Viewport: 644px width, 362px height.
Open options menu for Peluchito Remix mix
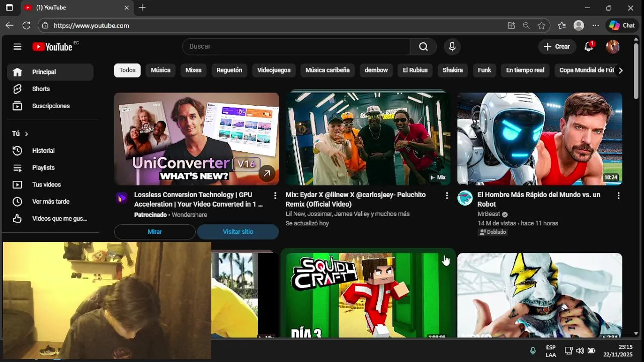point(447,196)
